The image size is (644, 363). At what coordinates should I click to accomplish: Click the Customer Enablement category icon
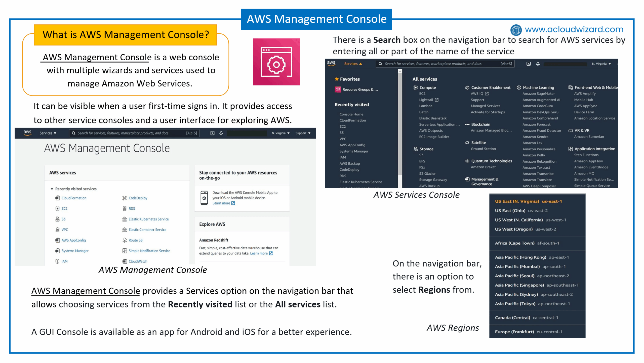[x=467, y=87]
